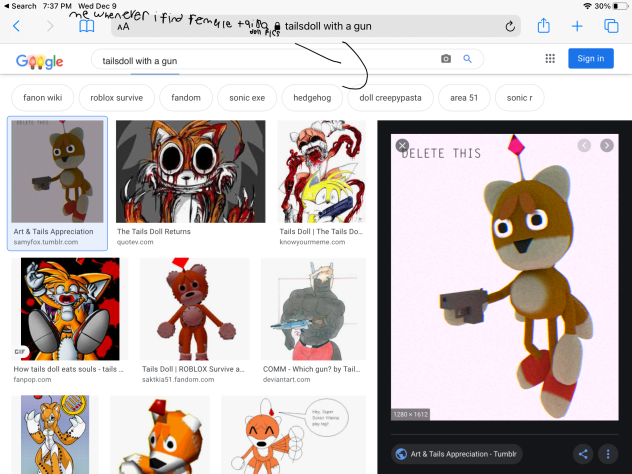This screenshot has height=474, width=632.
Task: Click the blue magnifier search icon
Action: pos(467,59)
